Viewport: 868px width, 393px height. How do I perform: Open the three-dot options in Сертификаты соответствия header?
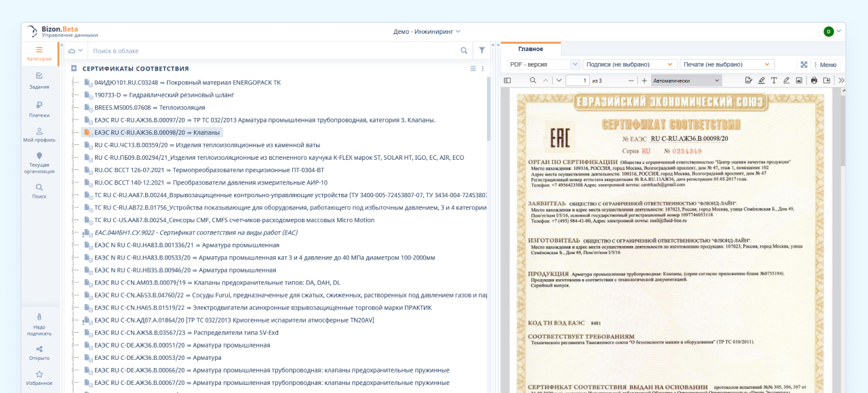(483, 68)
